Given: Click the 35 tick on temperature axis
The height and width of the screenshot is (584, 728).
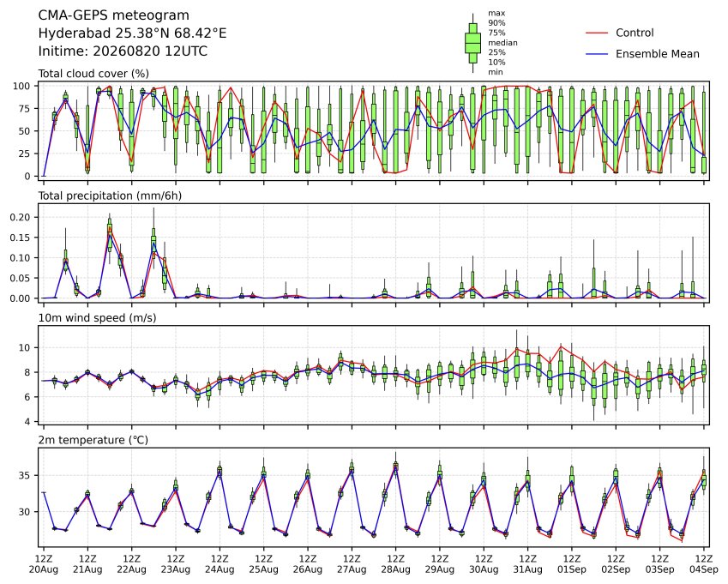Looking at the screenshot, I should (x=25, y=475).
